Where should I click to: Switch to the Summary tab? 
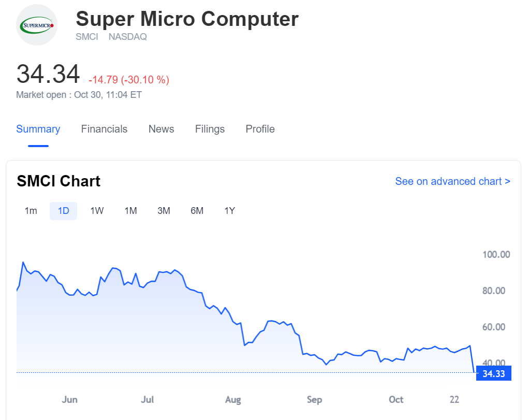point(38,129)
